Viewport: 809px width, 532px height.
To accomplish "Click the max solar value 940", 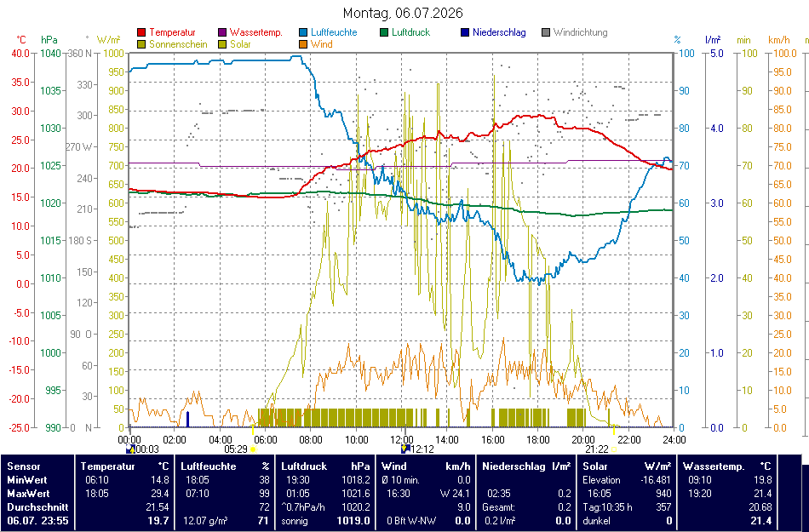I will click(663, 494).
